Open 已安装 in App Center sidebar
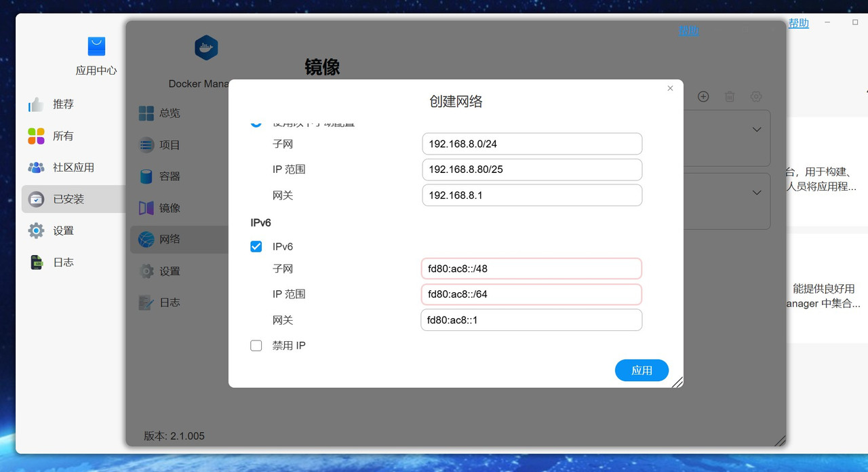The image size is (868, 472). tap(73, 199)
